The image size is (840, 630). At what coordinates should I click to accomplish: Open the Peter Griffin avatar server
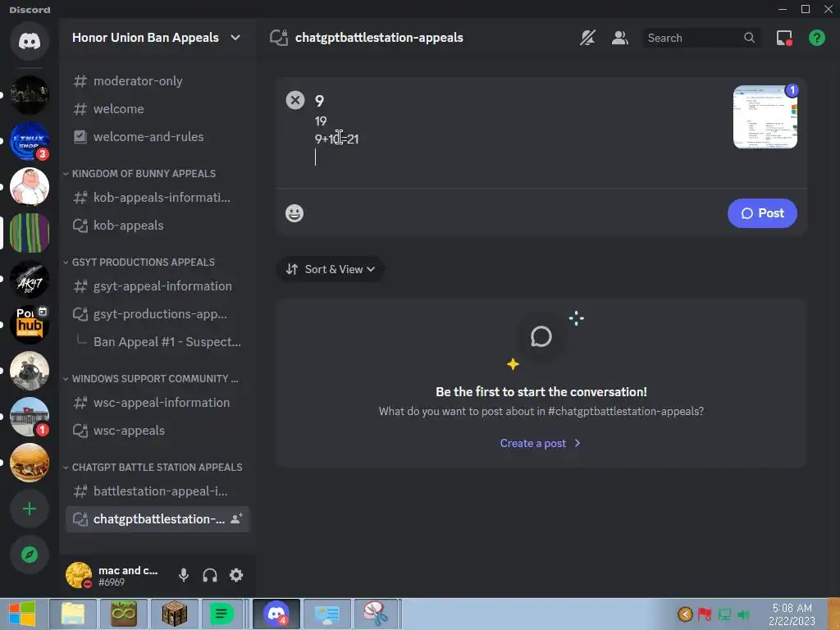click(x=30, y=186)
